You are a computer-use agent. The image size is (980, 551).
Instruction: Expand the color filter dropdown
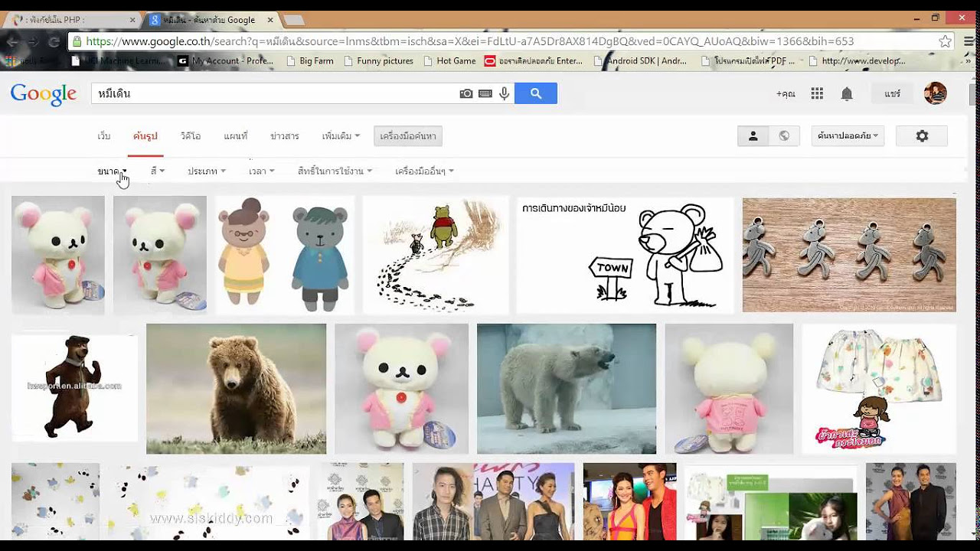pyautogui.click(x=158, y=171)
